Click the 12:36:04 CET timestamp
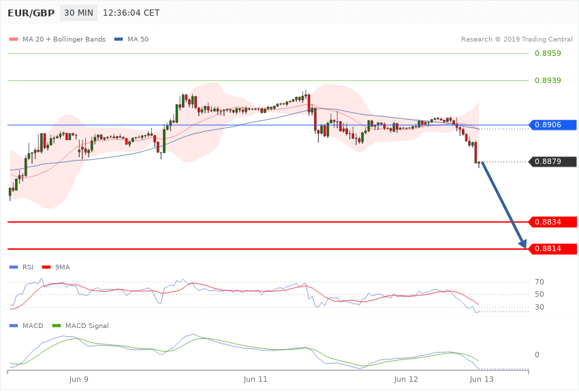The width and height of the screenshot is (579, 392). click(131, 13)
